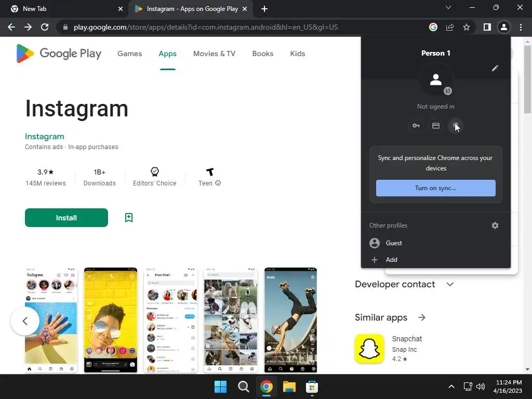Switch to the New Tab tab

pos(64,9)
